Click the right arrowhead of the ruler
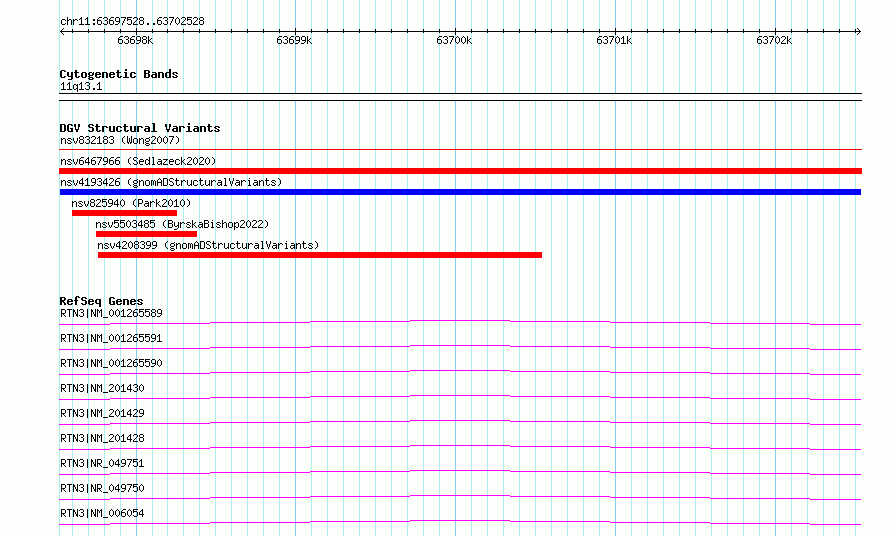The image size is (890, 536). click(859, 32)
